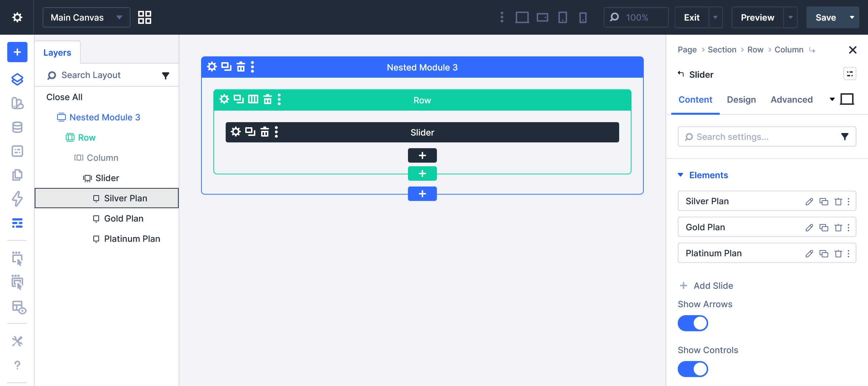Screen dimensions: 868x386
Task: Collapse the Elements section chevron
Action: pyautogui.click(x=681, y=175)
